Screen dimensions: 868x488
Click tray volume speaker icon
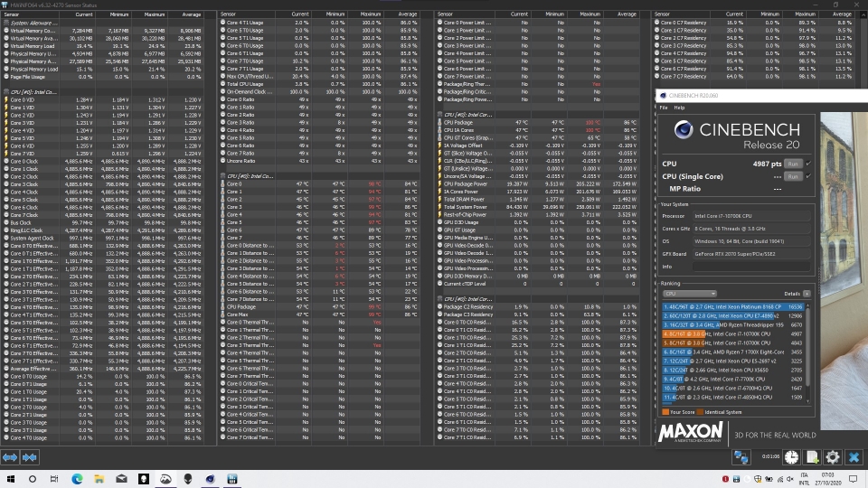789,479
